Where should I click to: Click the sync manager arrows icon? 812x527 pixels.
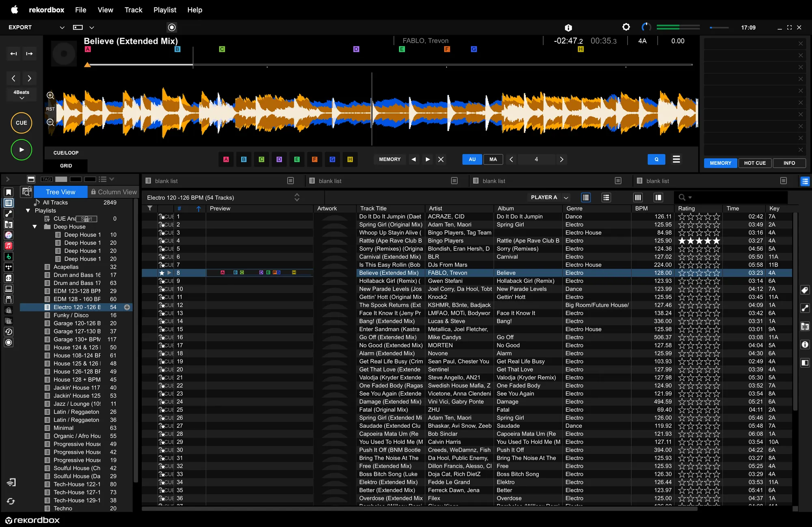[x=11, y=501]
